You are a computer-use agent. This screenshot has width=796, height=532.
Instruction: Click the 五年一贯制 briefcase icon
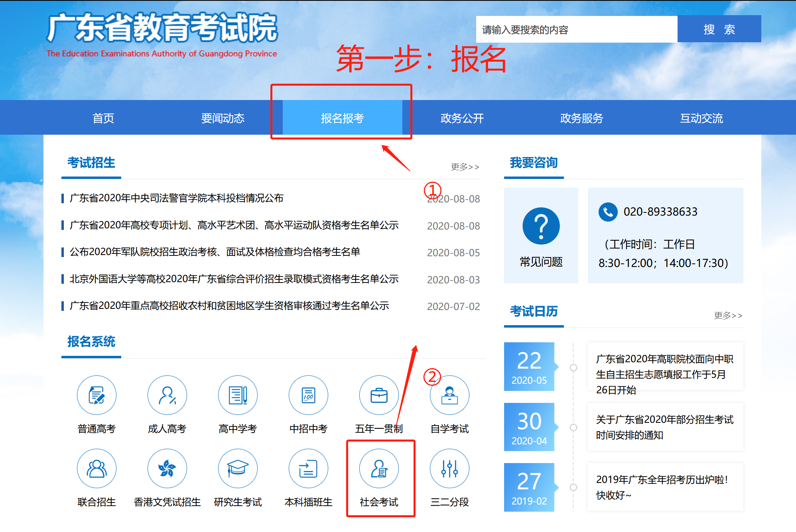click(x=379, y=395)
